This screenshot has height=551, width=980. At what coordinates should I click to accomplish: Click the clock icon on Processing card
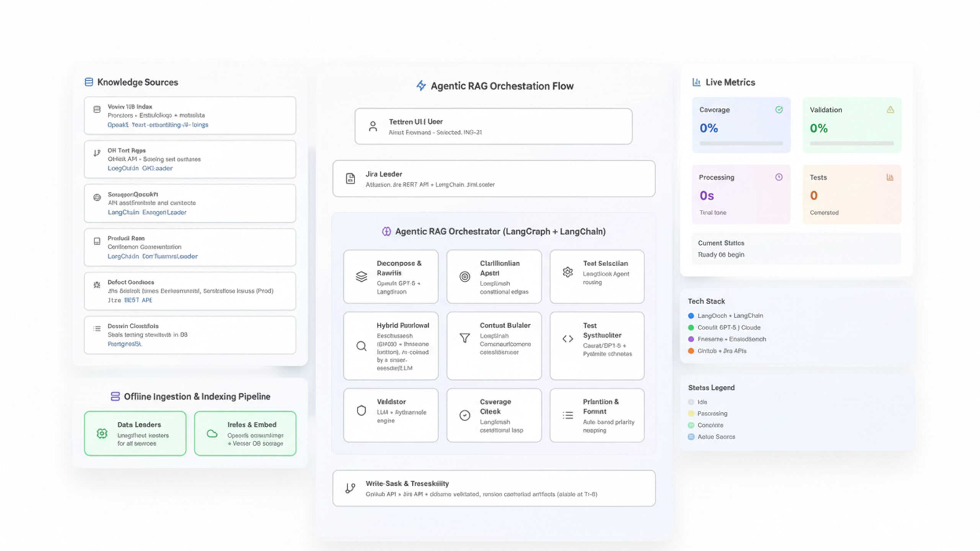[779, 177]
